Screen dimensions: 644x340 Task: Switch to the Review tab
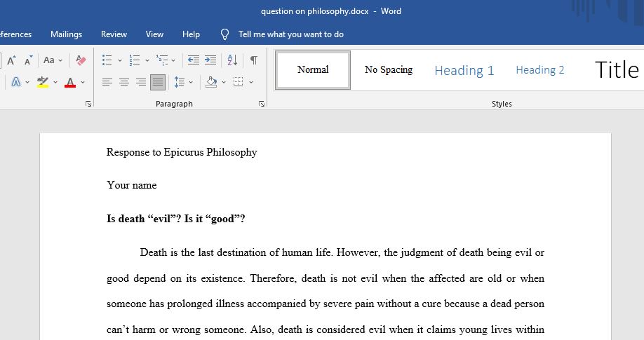point(114,34)
